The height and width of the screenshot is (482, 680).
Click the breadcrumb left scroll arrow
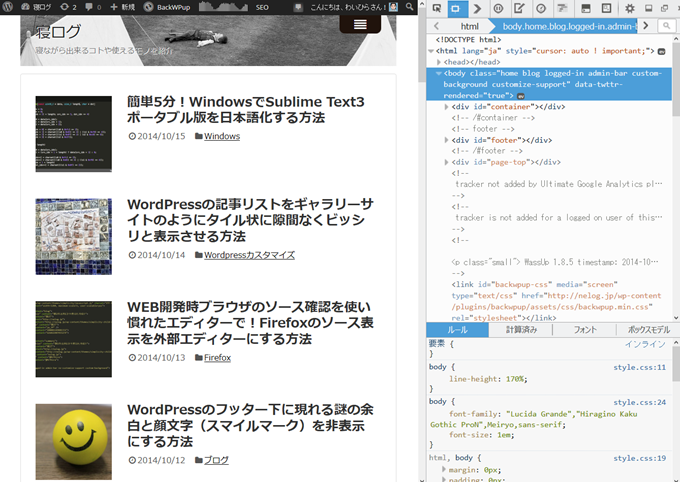[436, 26]
